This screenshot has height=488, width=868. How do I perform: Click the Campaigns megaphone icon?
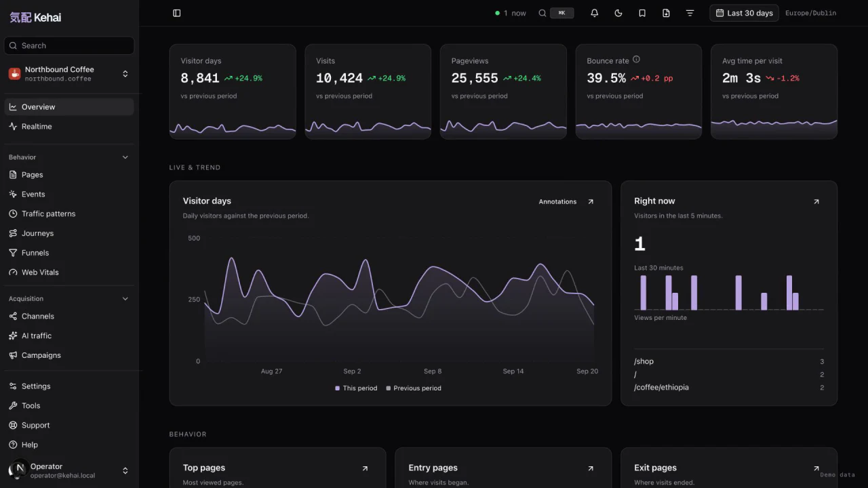click(x=13, y=356)
